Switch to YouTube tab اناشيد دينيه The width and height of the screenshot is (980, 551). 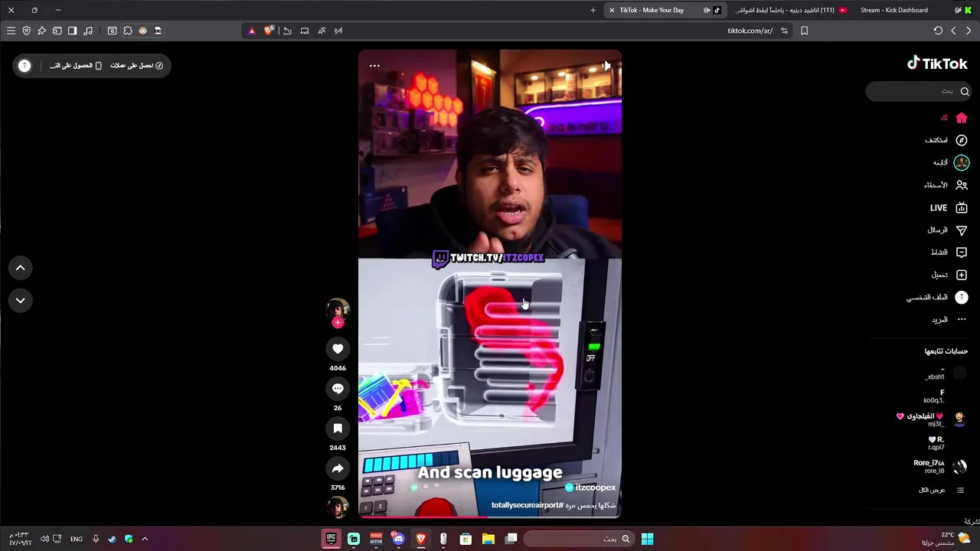point(792,10)
